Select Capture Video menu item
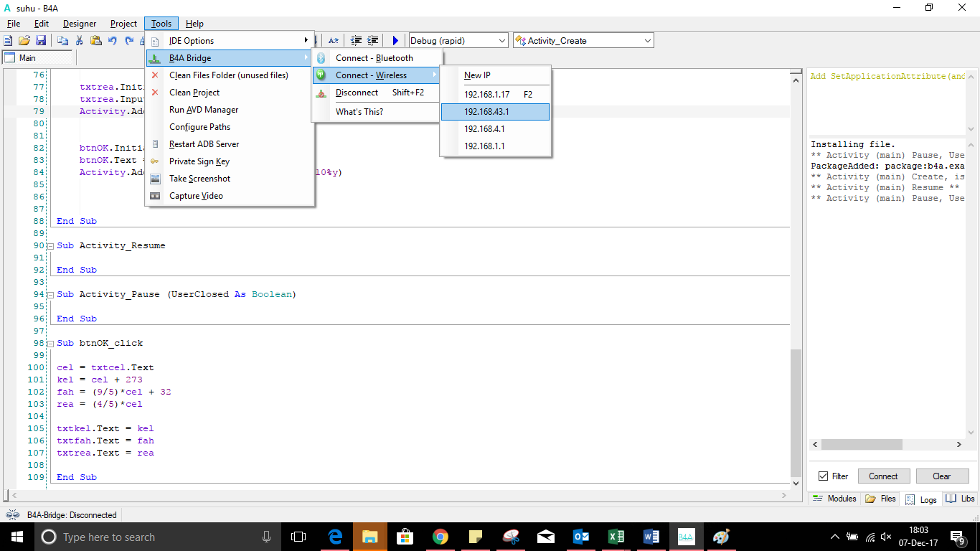This screenshot has width=980, height=551. pos(230,196)
